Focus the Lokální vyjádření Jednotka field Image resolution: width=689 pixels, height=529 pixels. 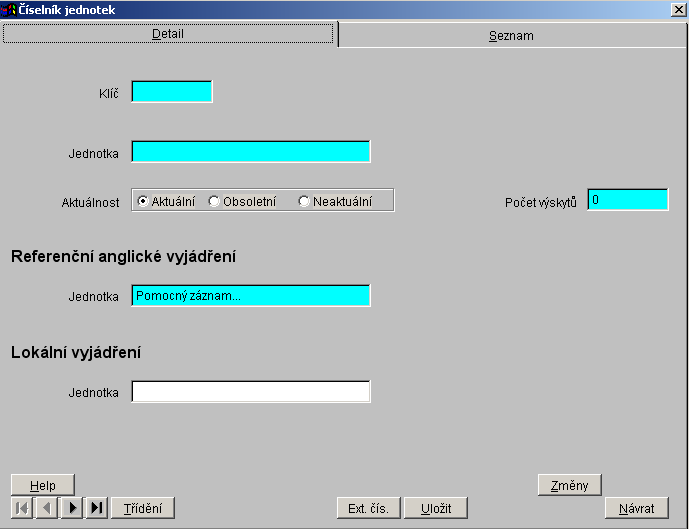click(x=251, y=392)
